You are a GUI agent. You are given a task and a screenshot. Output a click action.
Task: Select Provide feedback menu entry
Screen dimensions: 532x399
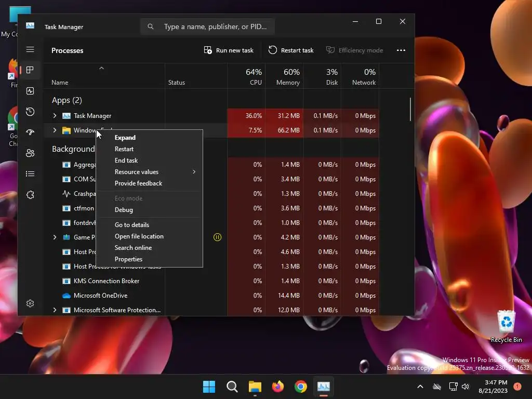(149, 183)
